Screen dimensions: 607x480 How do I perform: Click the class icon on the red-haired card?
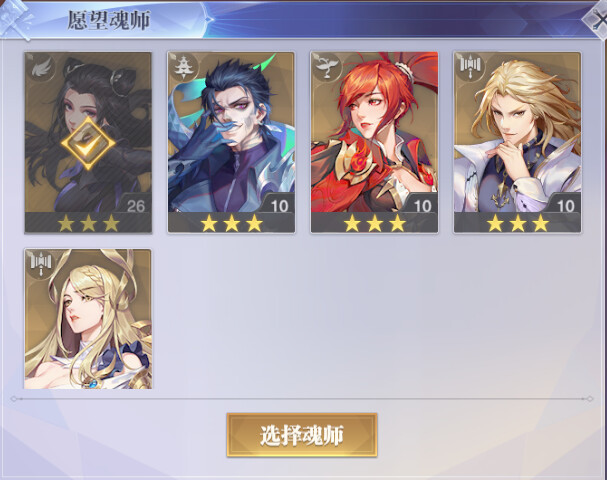(x=326, y=68)
